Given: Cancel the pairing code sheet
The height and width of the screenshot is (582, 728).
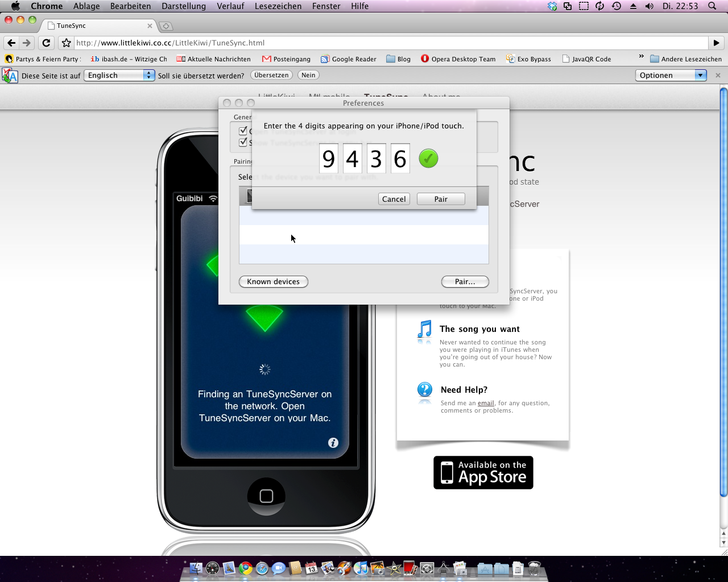Looking at the screenshot, I should tap(394, 199).
